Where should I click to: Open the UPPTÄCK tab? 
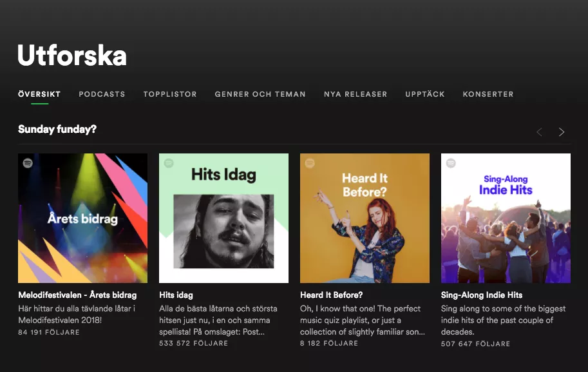[425, 94]
